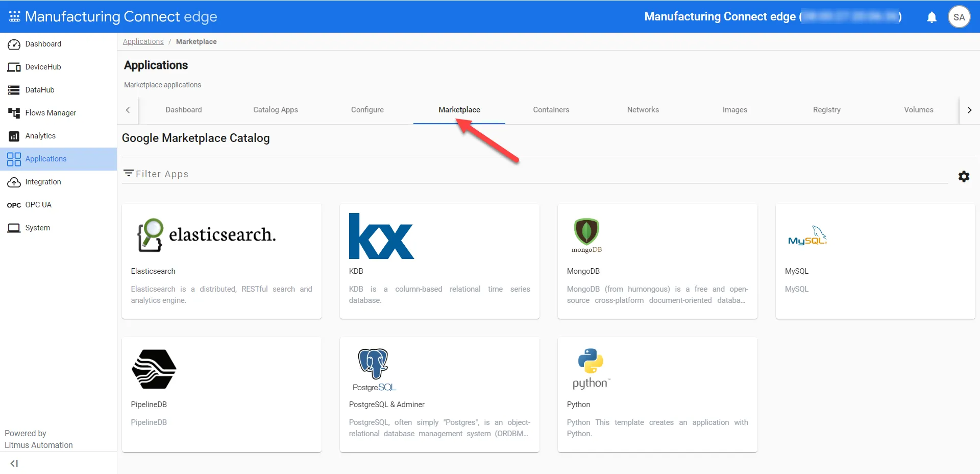Follow the Applications breadcrumb link
The height and width of the screenshot is (474, 980).
pos(143,41)
